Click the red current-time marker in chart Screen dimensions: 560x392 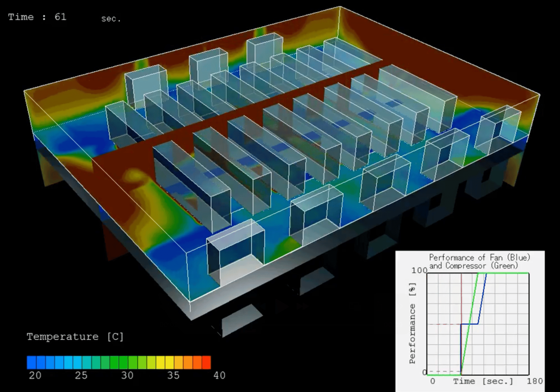coord(461,297)
